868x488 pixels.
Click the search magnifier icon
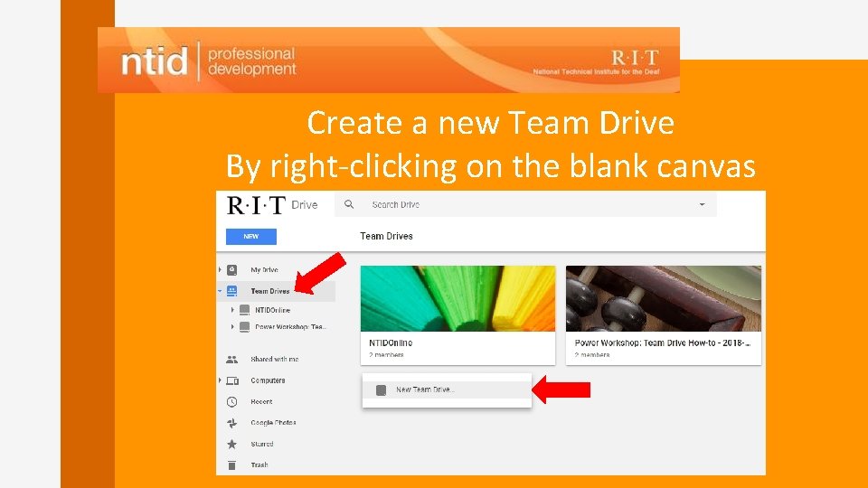(349, 204)
